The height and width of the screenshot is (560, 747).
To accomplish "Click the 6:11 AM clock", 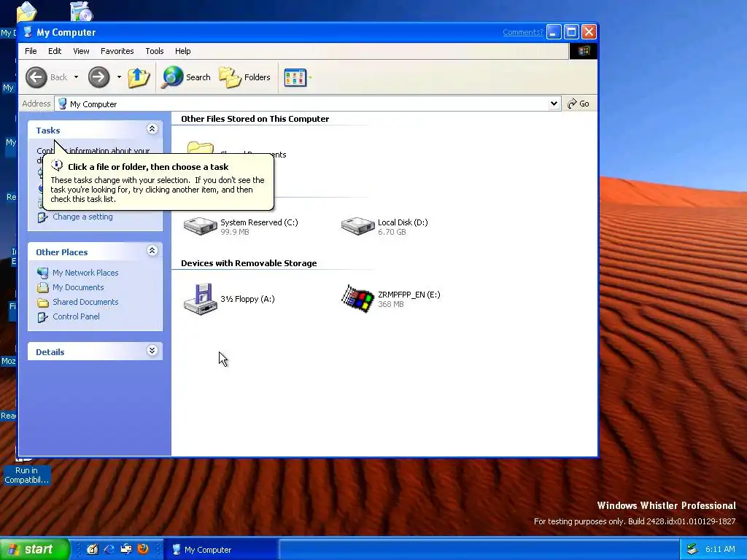I will [720, 550].
